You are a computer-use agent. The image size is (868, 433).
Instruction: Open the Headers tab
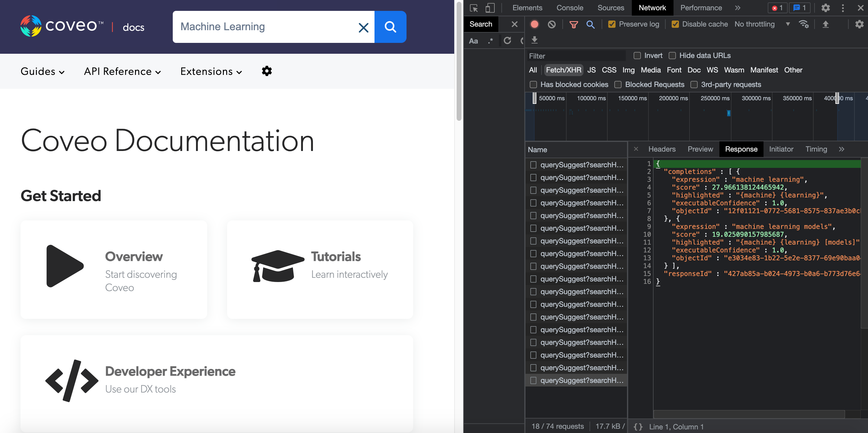point(662,149)
